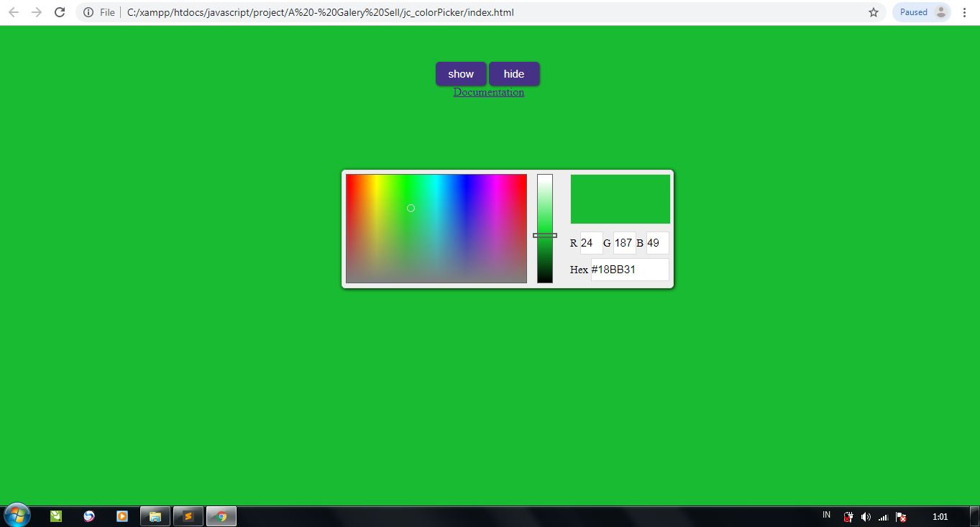Launch the media player from the taskbar
980x527 pixels.
pos(122,516)
